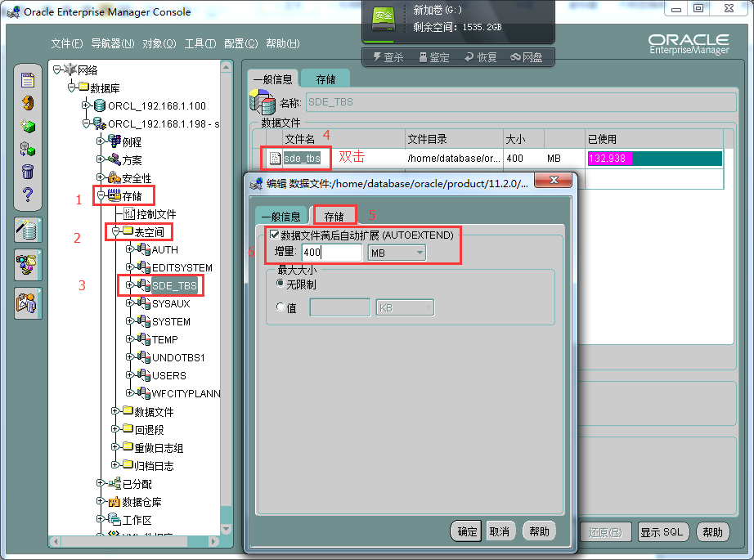This screenshot has height=560, width=754.
Task: Open the 工具(T) menu
Action: pyautogui.click(x=200, y=44)
